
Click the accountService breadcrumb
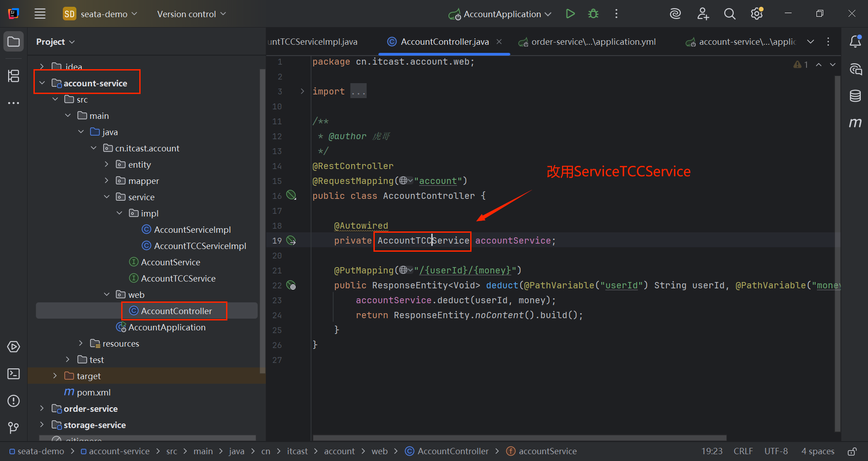coord(542,451)
